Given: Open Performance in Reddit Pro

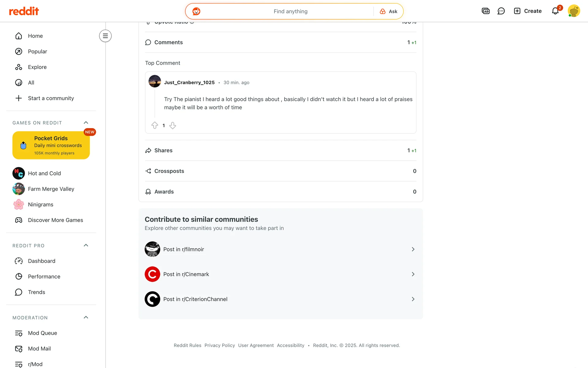Looking at the screenshot, I should [44, 277].
